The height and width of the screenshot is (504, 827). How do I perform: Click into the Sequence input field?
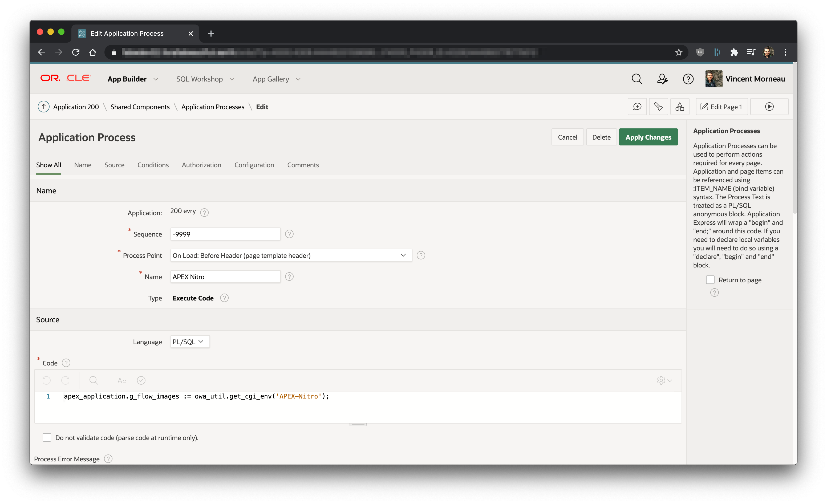225,234
